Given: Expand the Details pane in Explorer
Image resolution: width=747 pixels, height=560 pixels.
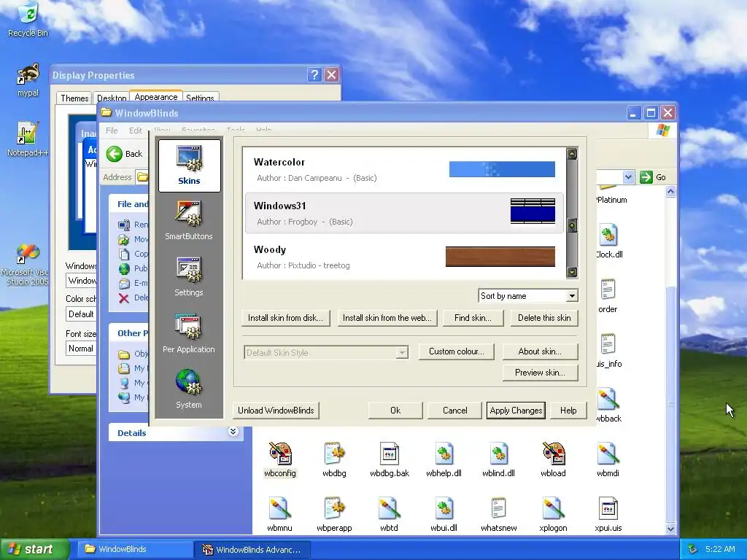Looking at the screenshot, I should (233, 432).
